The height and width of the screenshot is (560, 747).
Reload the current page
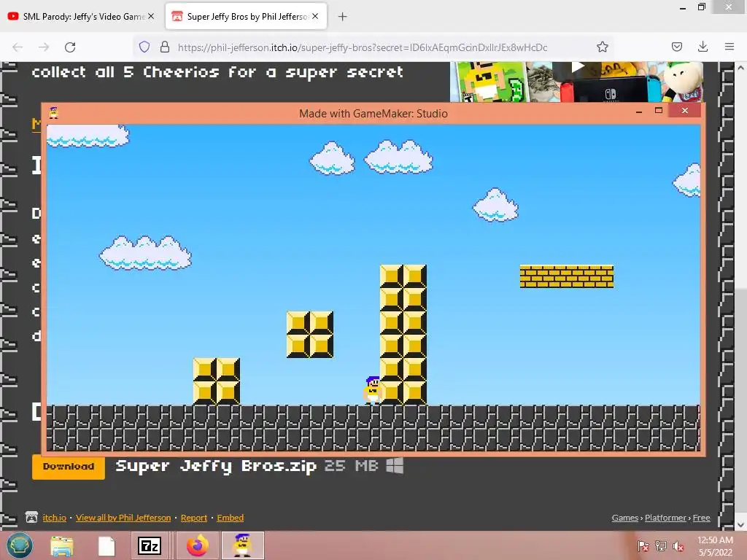(x=70, y=47)
